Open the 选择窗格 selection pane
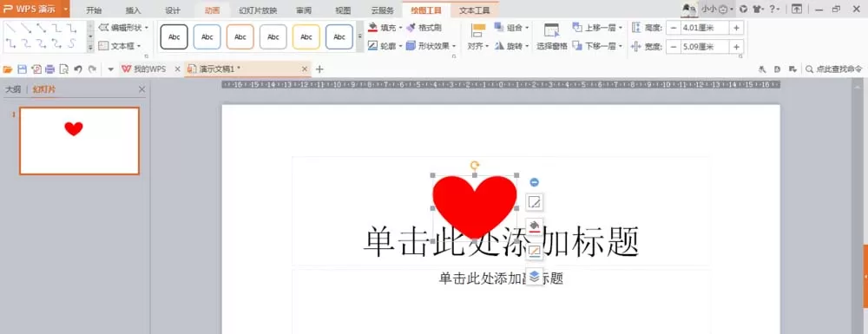 [552, 37]
